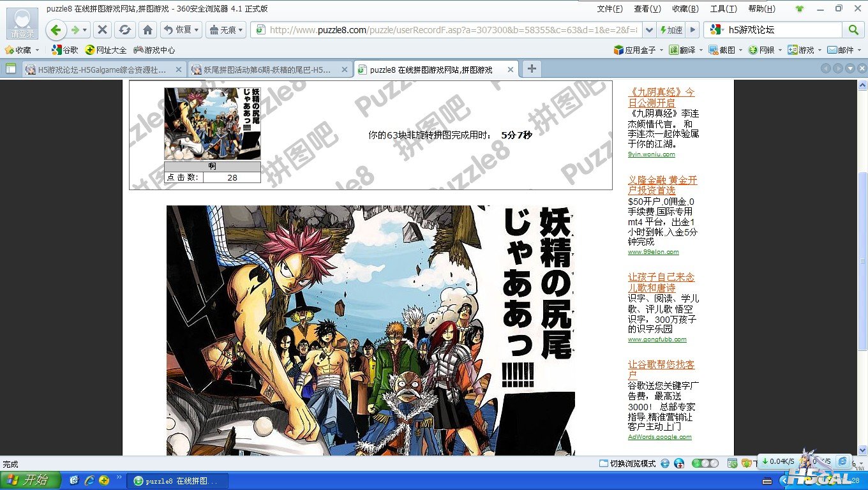Open the 收藏 favorites bar button
868x490 pixels.
click(22, 50)
